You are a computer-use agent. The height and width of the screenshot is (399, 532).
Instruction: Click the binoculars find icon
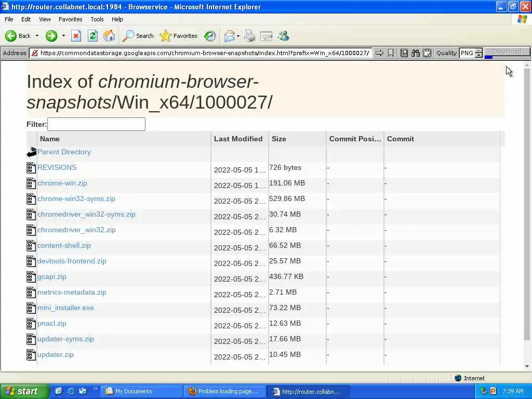click(416, 53)
